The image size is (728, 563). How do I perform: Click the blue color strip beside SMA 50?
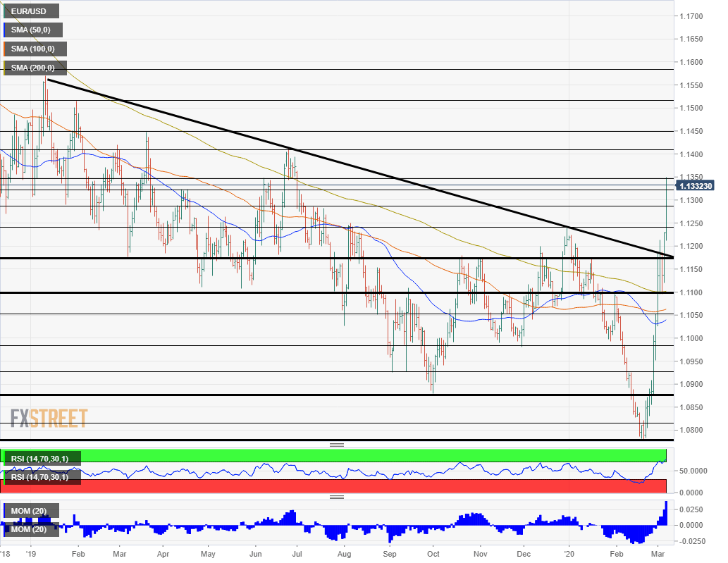point(4,30)
